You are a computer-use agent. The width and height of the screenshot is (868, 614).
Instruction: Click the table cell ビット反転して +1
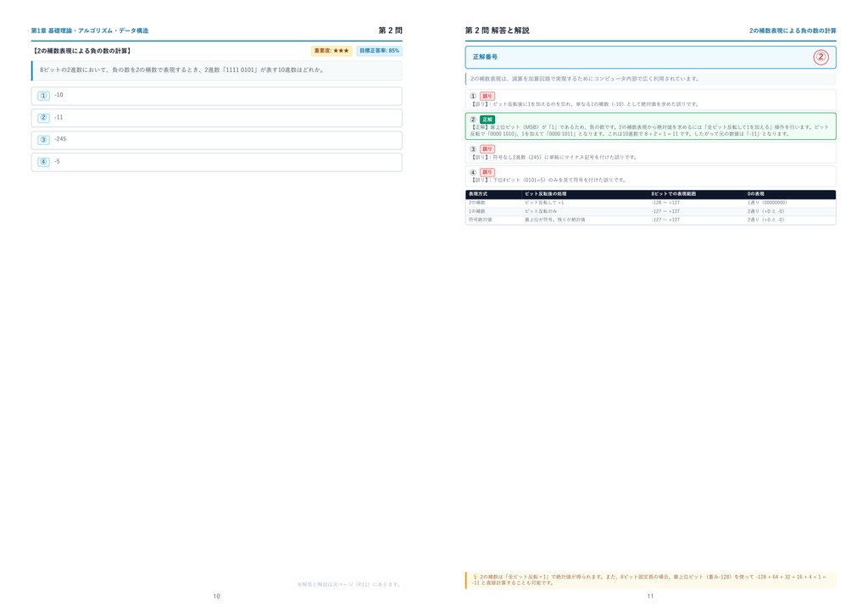[544, 203]
